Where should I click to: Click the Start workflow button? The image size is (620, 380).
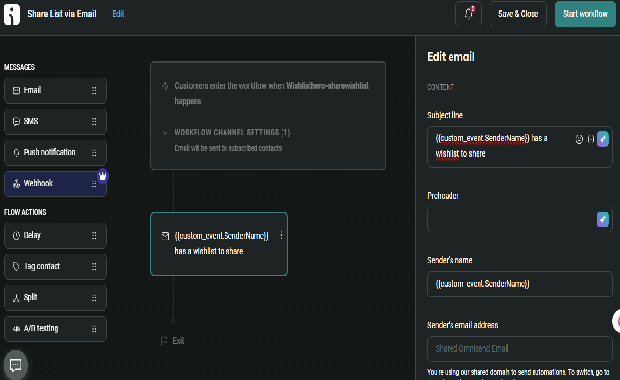(x=585, y=14)
